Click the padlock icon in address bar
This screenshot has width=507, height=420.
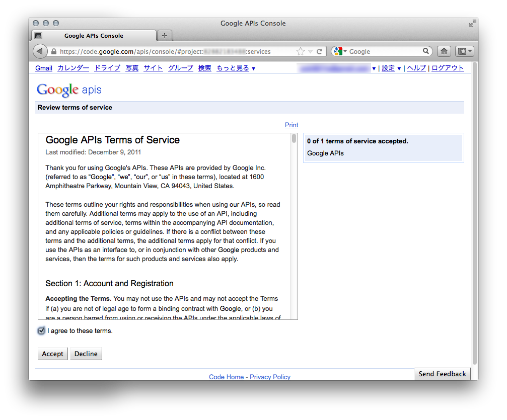[53, 51]
